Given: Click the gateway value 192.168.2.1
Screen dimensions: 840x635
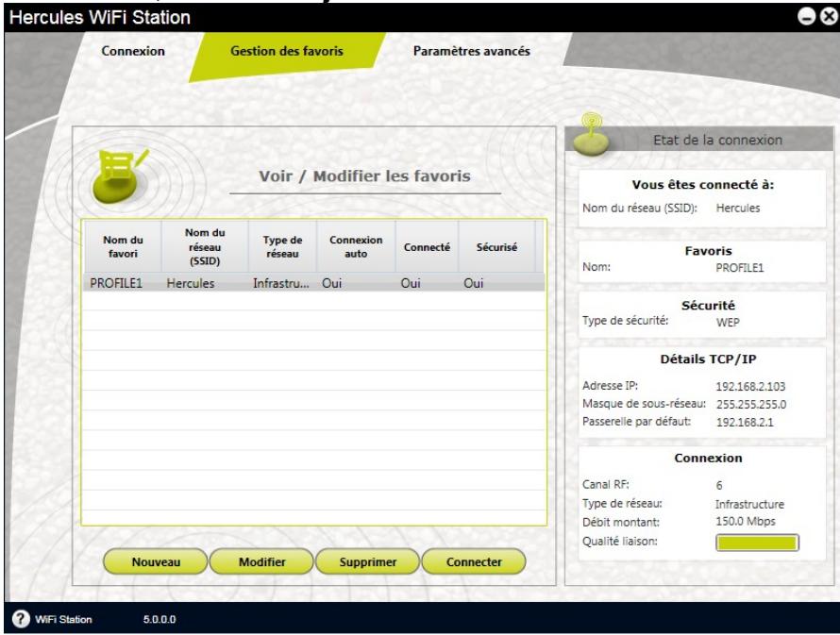Looking at the screenshot, I should click(745, 422).
